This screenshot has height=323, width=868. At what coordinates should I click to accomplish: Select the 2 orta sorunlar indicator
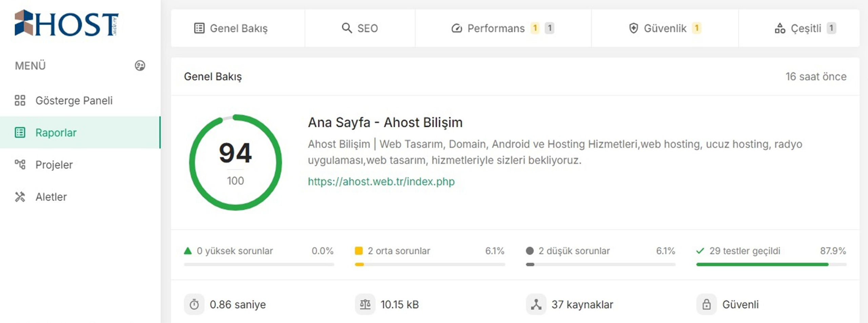pos(398,251)
